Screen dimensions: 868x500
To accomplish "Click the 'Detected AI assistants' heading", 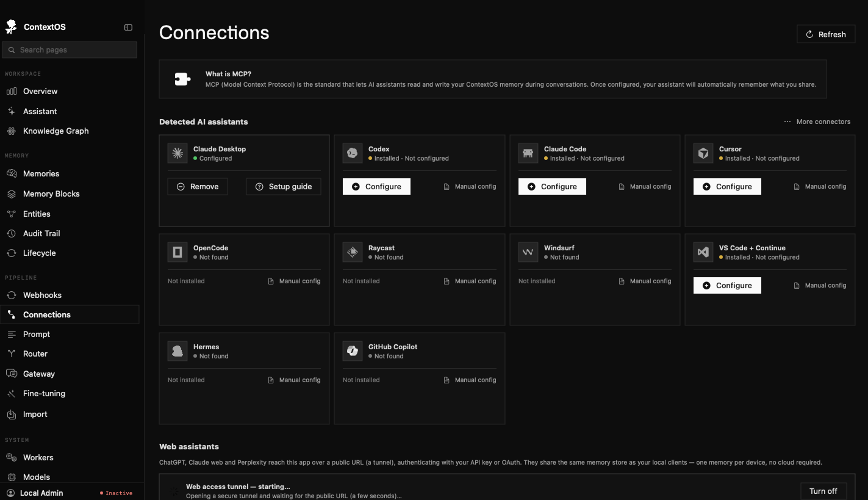I will (204, 121).
